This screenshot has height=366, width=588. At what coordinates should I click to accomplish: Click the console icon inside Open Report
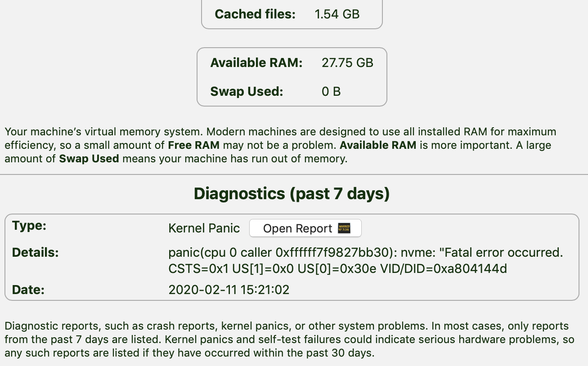coord(344,228)
